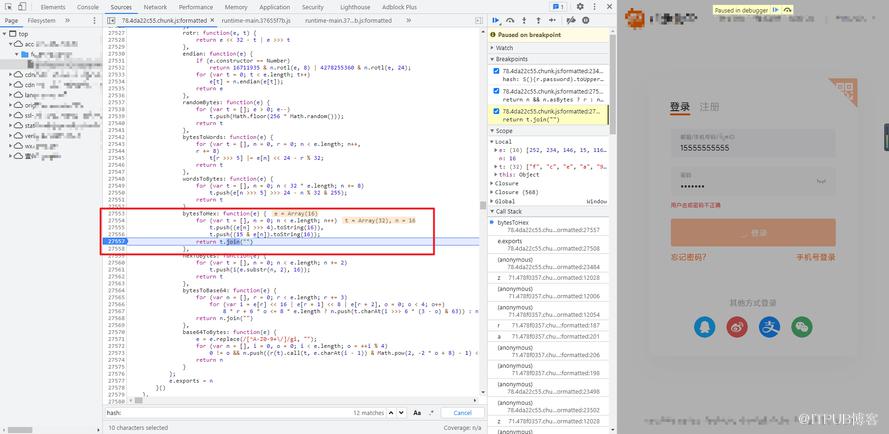Click the hash: search input field

[x=227, y=413]
